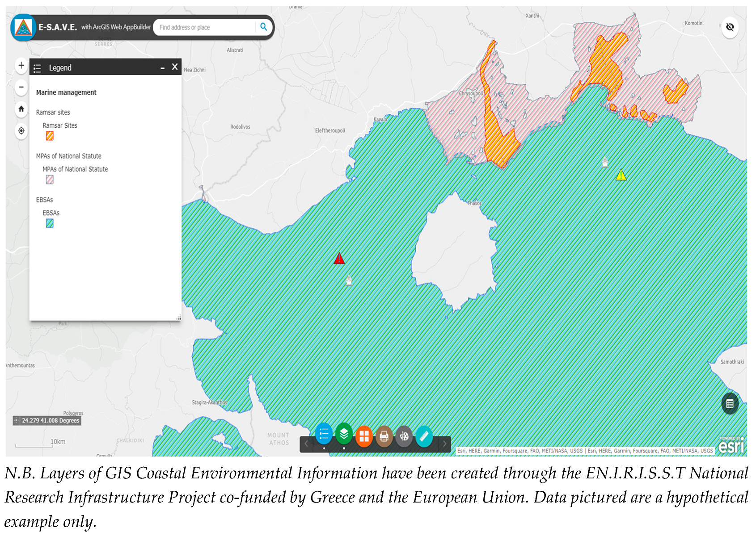The image size is (756, 536).
Task: Open the Layer List widget
Action: click(344, 434)
